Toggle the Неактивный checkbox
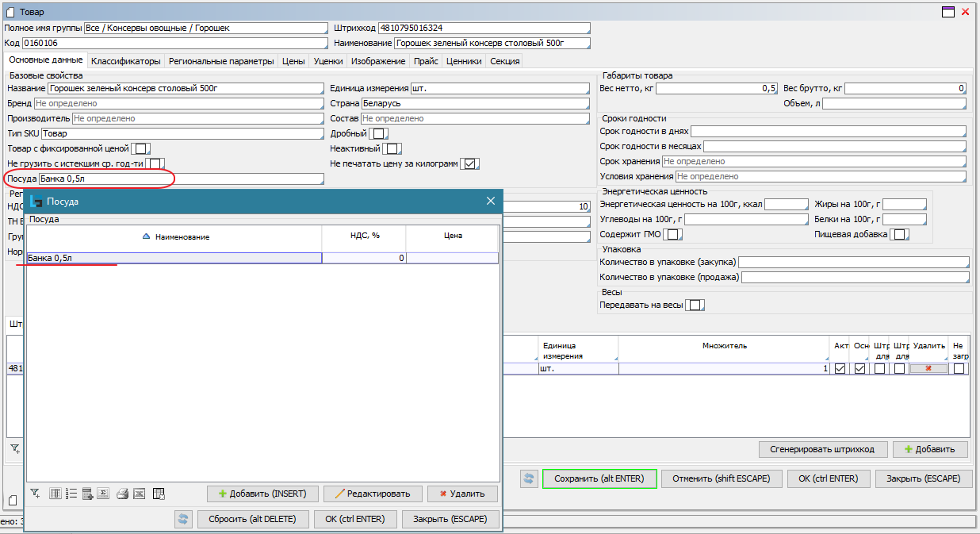Image resolution: width=980 pixels, height=534 pixels. 392,149
